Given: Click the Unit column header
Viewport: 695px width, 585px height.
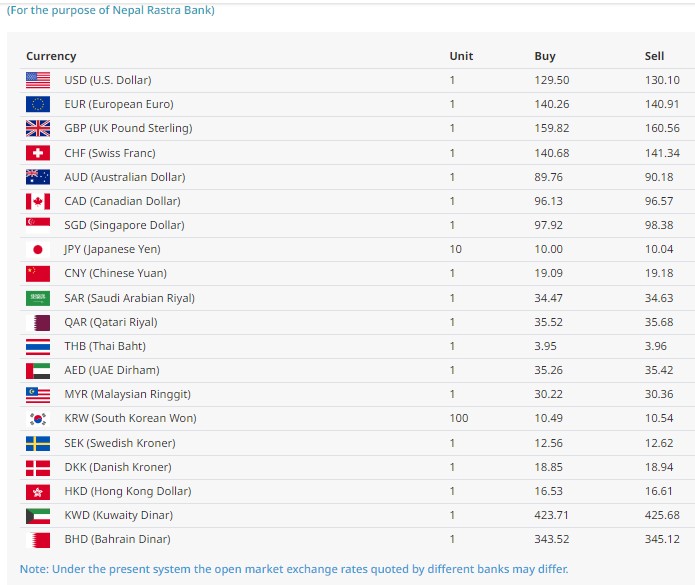Looking at the screenshot, I should point(461,56).
